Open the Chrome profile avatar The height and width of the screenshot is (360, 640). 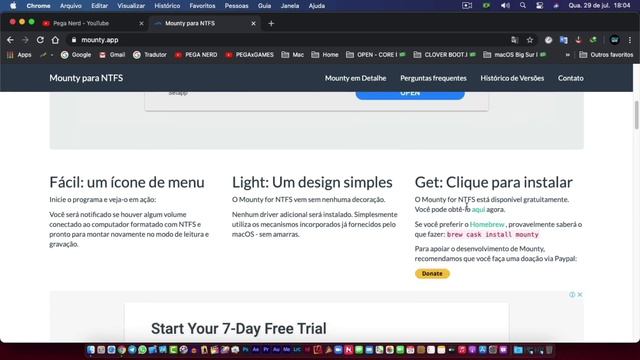[614, 40]
